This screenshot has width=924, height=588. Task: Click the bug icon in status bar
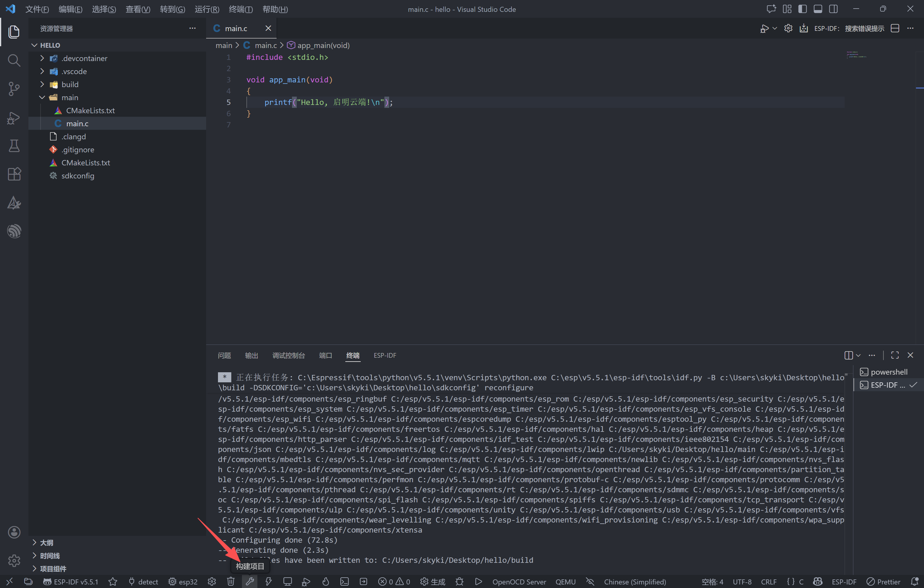(459, 581)
